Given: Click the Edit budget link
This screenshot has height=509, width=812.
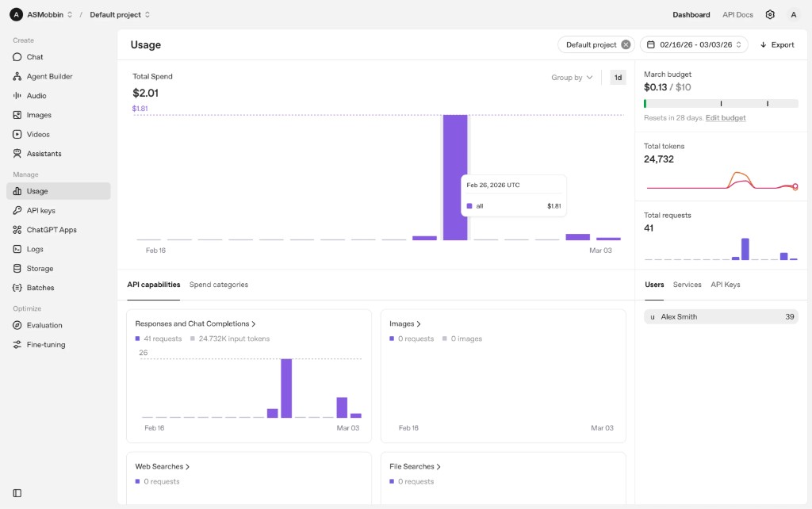Looking at the screenshot, I should click(726, 117).
